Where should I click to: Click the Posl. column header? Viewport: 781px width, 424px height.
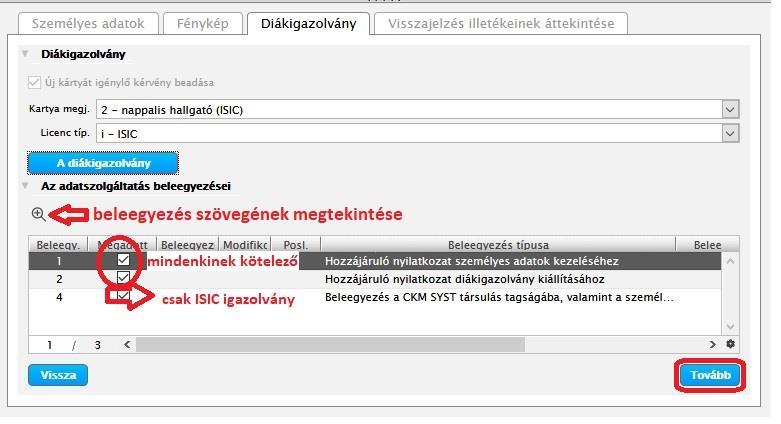click(x=295, y=245)
